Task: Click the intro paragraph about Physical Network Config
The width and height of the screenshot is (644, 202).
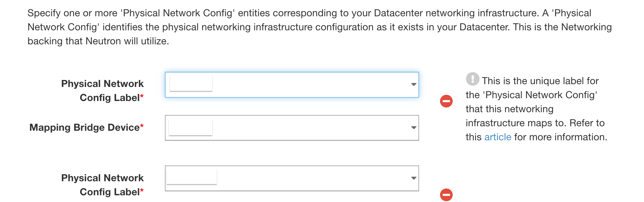Action: 319,27
